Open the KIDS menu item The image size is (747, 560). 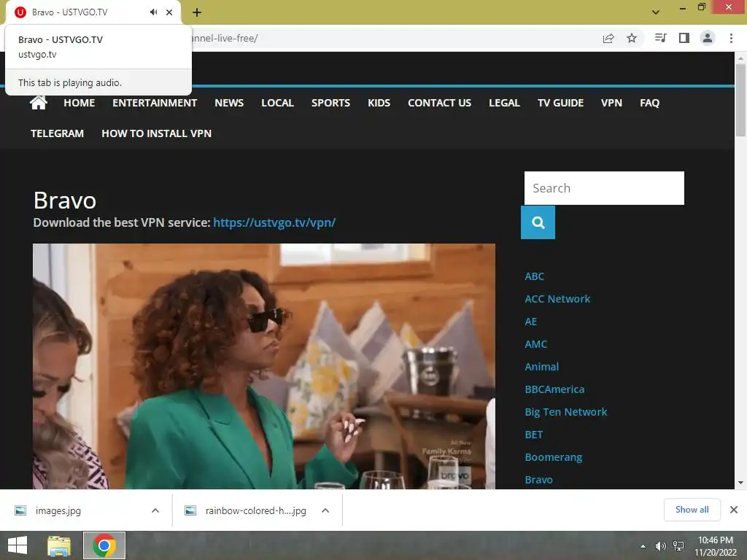click(x=379, y=103)
